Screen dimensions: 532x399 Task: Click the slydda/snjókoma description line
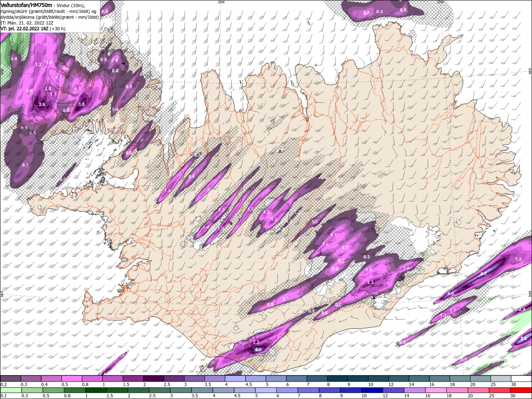[x=50, y=17]
